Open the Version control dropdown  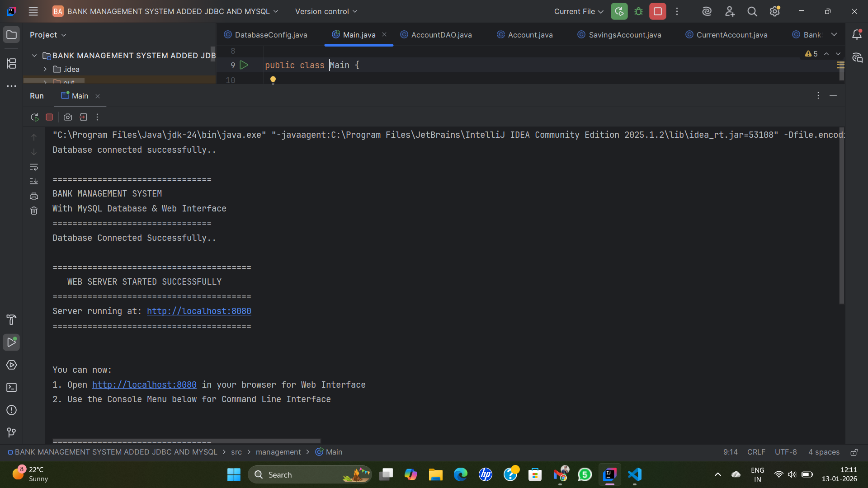point(326,12)
